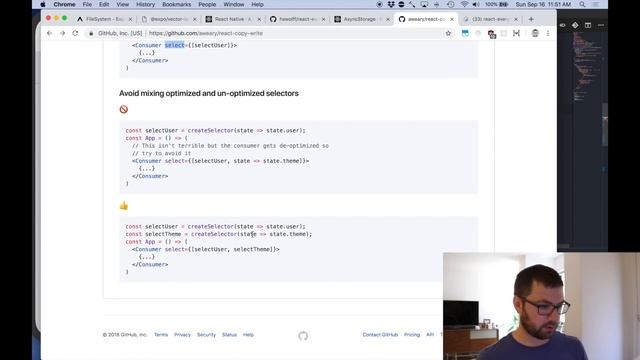The image size is (640, 360).
Task: Open the Bookmarks menu
Action: 176,4
